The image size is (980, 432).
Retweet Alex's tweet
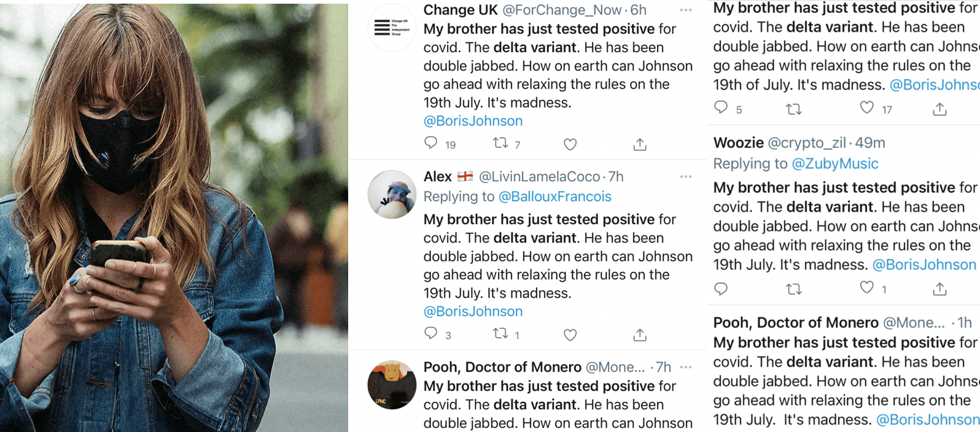pos(500,333)
